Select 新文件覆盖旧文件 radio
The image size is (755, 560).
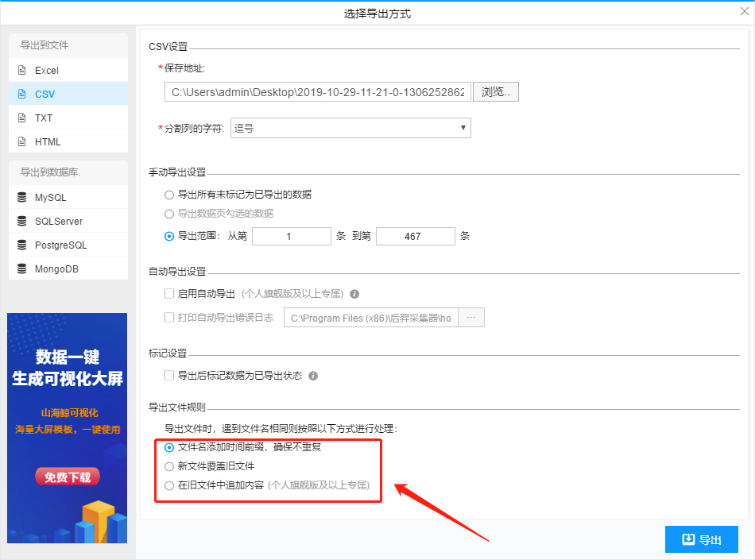point(169,466)
